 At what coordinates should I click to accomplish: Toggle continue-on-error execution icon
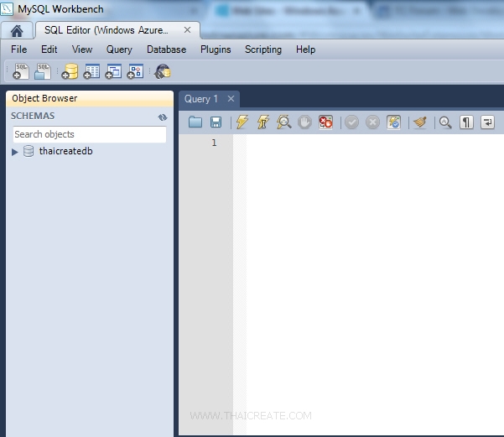pyautogui.click(x=325, y=122)
